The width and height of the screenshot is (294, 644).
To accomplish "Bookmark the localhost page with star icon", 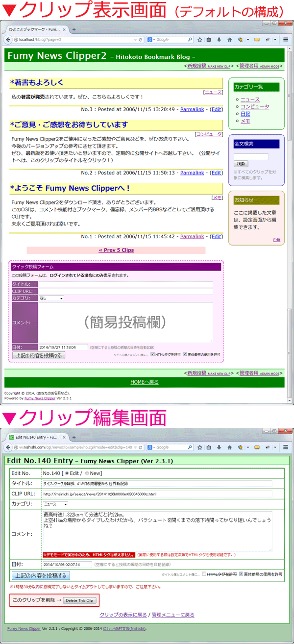I will tap(200, 39).
